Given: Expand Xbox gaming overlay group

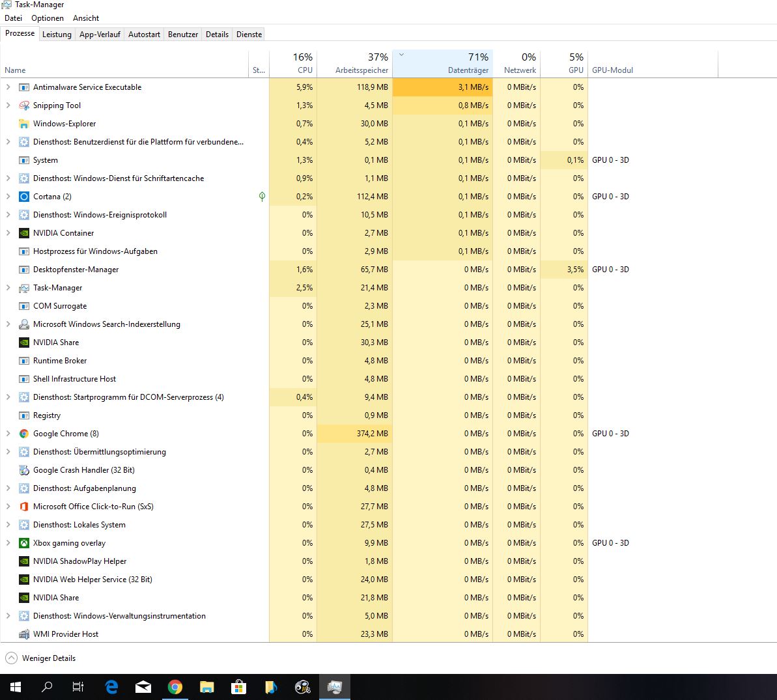Looking at the screenshot, I should [8, 543].
